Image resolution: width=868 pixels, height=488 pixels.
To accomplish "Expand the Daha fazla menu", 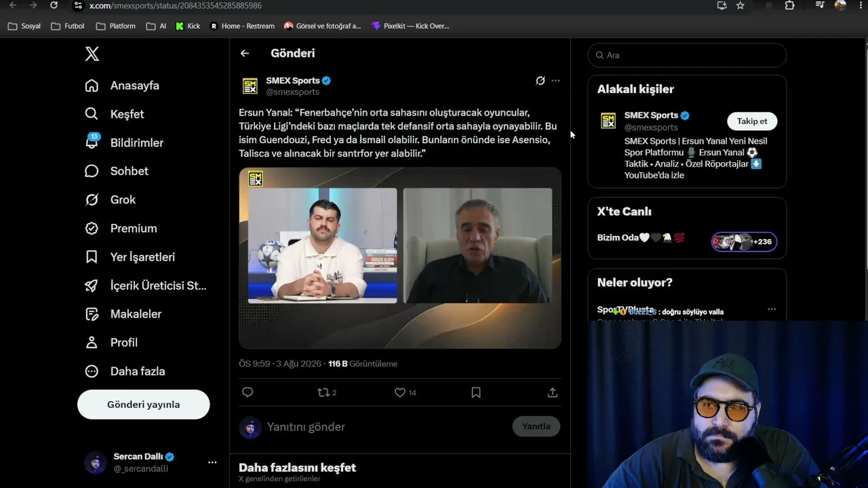I will click(125, 371).
